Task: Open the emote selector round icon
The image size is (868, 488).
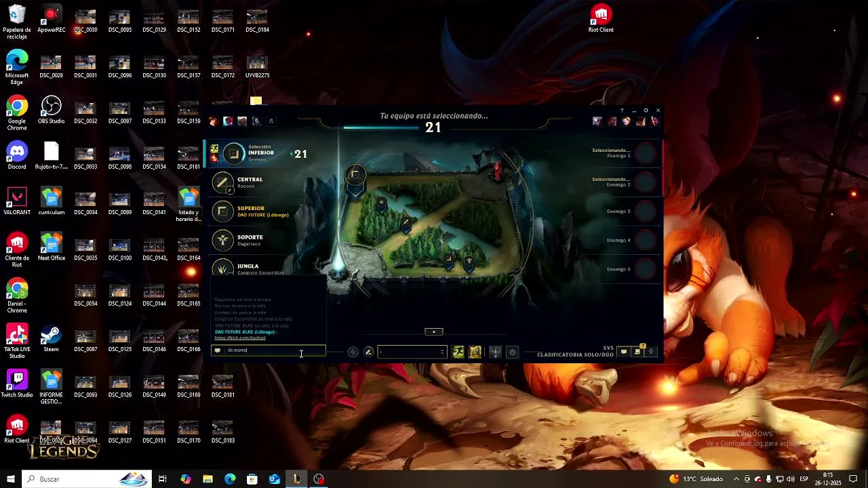Action: coord(513,352)
